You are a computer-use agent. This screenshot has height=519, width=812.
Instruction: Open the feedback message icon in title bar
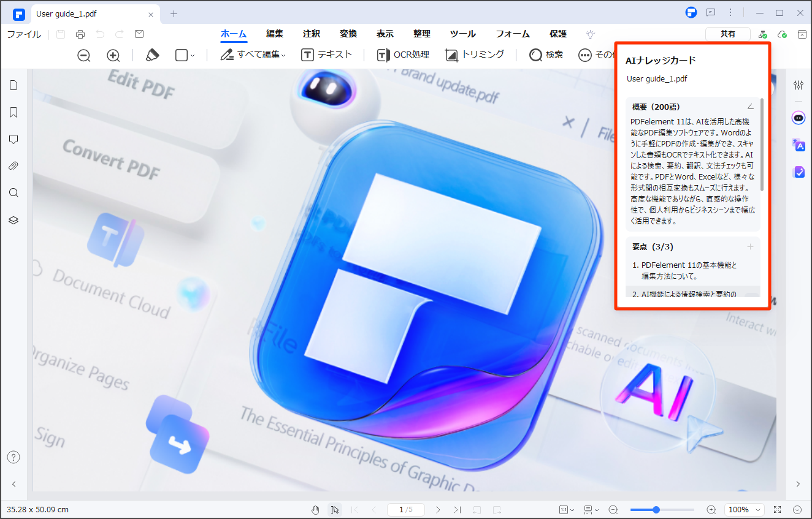[711, 12]
